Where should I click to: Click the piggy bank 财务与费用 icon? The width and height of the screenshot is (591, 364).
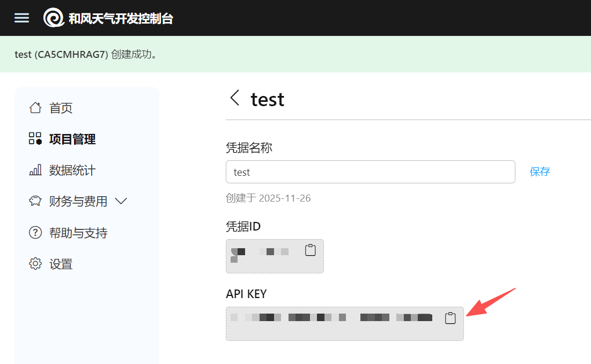click(35, 201)
